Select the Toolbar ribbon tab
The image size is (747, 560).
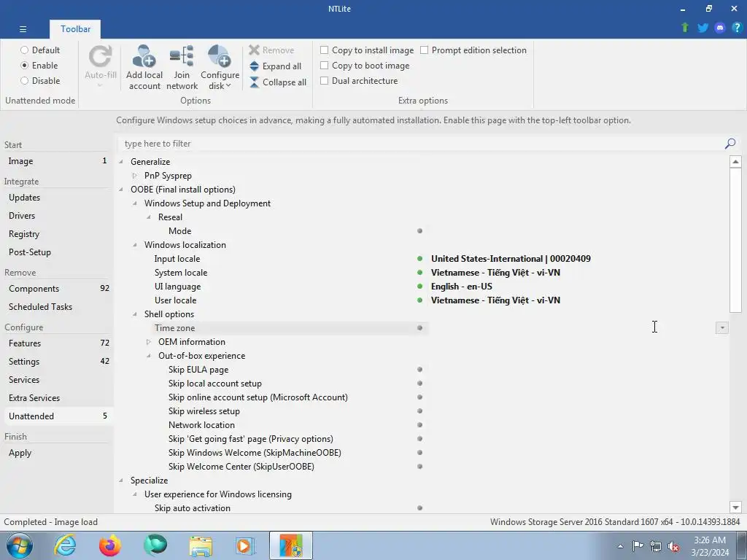pyautogui.click(x=75, y=29)
